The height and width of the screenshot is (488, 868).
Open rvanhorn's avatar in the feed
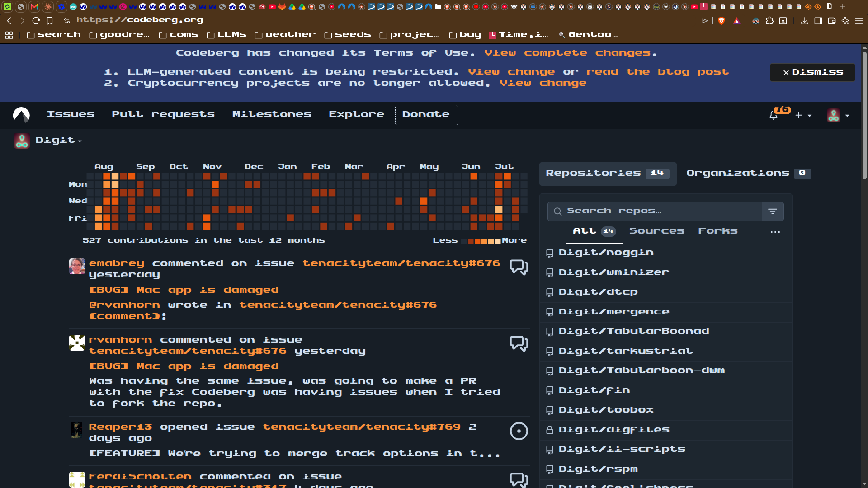tap(77, 343)
